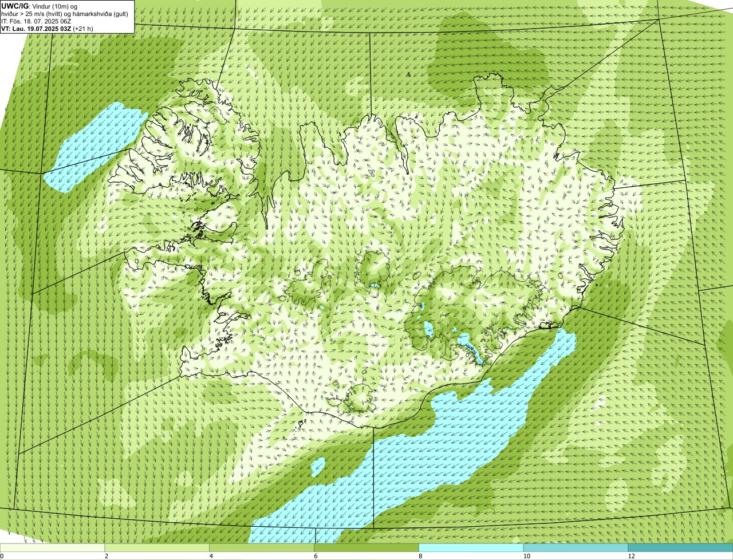
Task: Click the "12" label on the color scale
Action: [630, 556]
